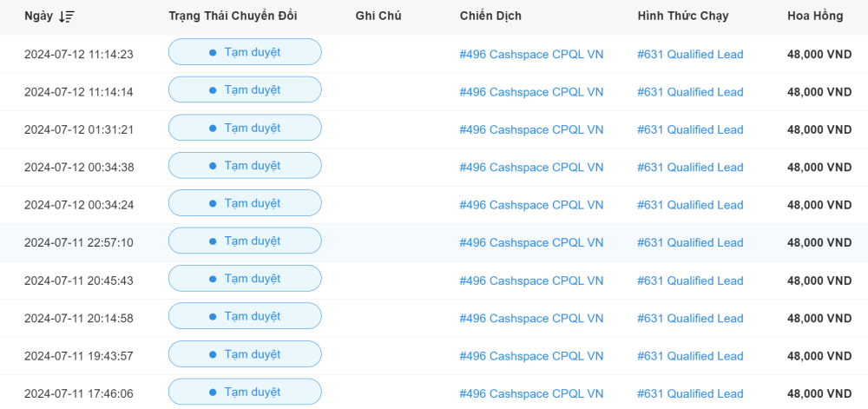Select the Hình Thức Chạy column header
868x409 pixels.
click(x=682, y=16)
